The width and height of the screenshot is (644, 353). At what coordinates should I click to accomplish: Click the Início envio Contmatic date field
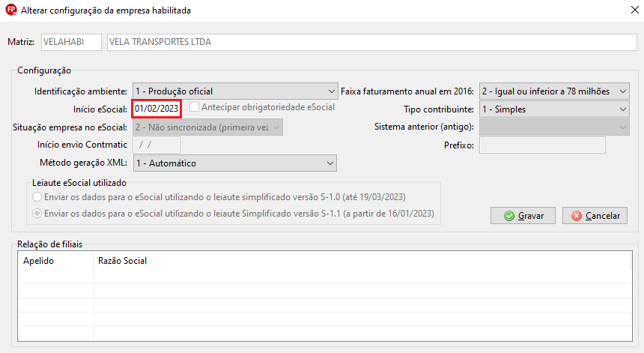tap(157, 145)
